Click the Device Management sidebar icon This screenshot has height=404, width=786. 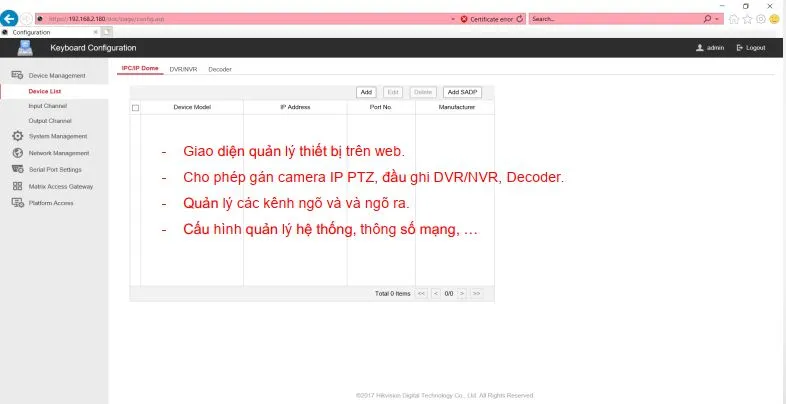[x=17, y=75]
